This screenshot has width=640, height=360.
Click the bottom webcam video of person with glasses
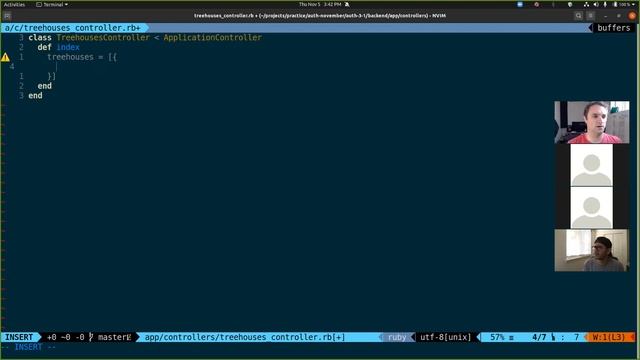pyautogui.click(x=592, y=250)
